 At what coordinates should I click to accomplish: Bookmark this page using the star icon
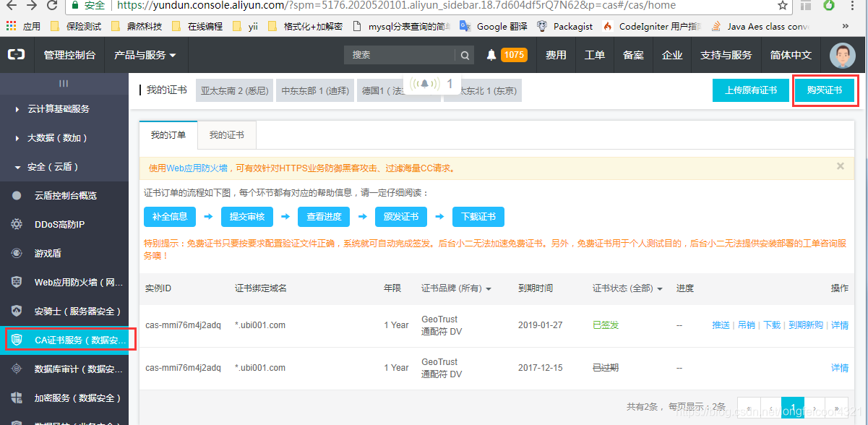pos(783,5)
